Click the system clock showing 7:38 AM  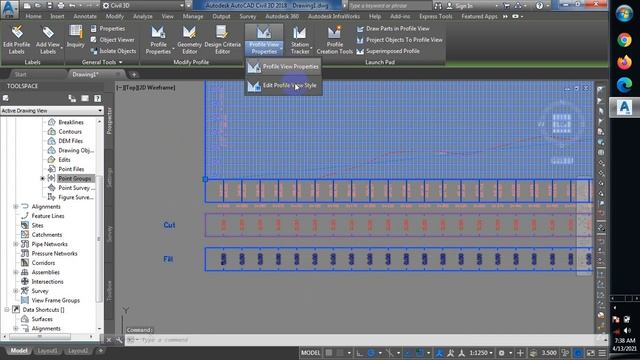coord(624,340)
